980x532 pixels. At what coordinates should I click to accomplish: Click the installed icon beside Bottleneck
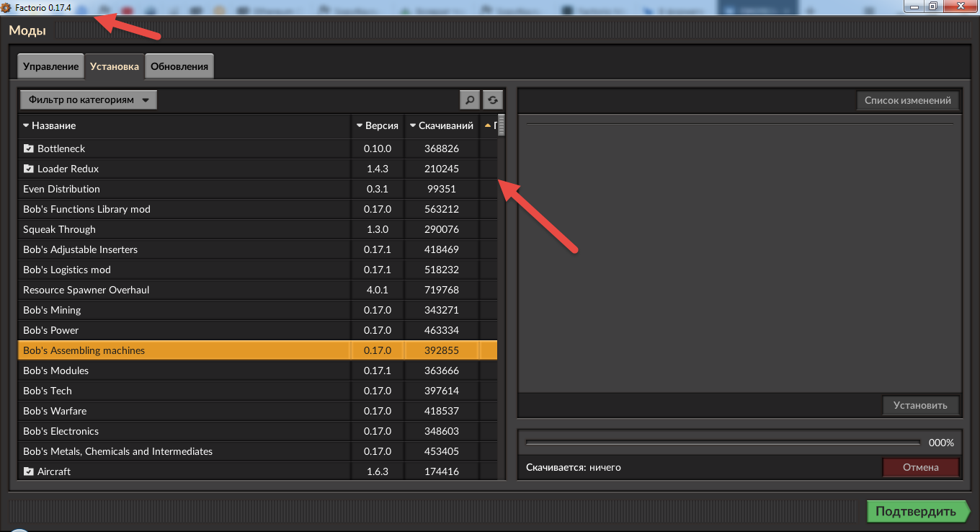[x=29, y=148]
